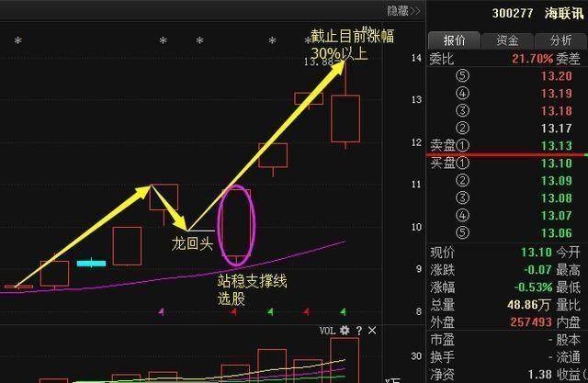This screenshot has height=383, width=588.
Task: Click the 外盘 value 257493
Action: (531, 321)
